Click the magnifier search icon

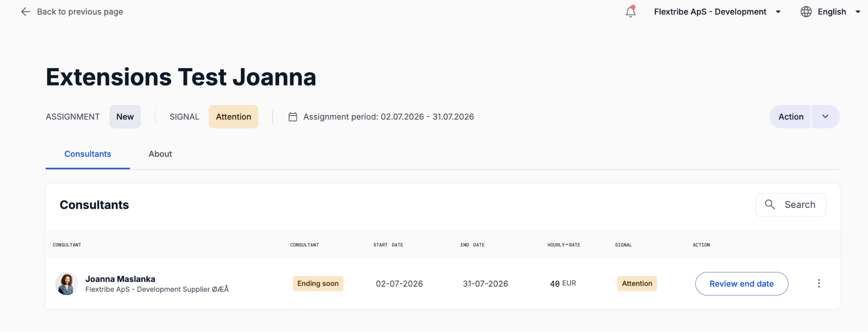[770, 205]
